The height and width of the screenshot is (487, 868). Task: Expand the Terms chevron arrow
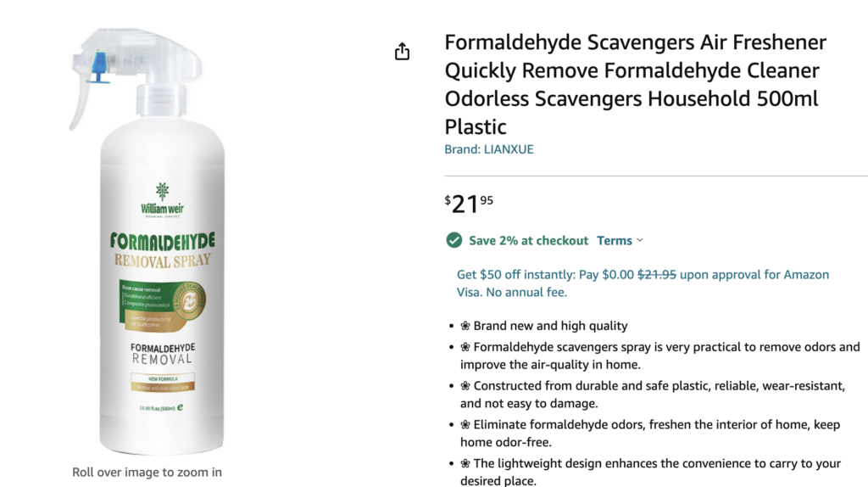[640, 240]
